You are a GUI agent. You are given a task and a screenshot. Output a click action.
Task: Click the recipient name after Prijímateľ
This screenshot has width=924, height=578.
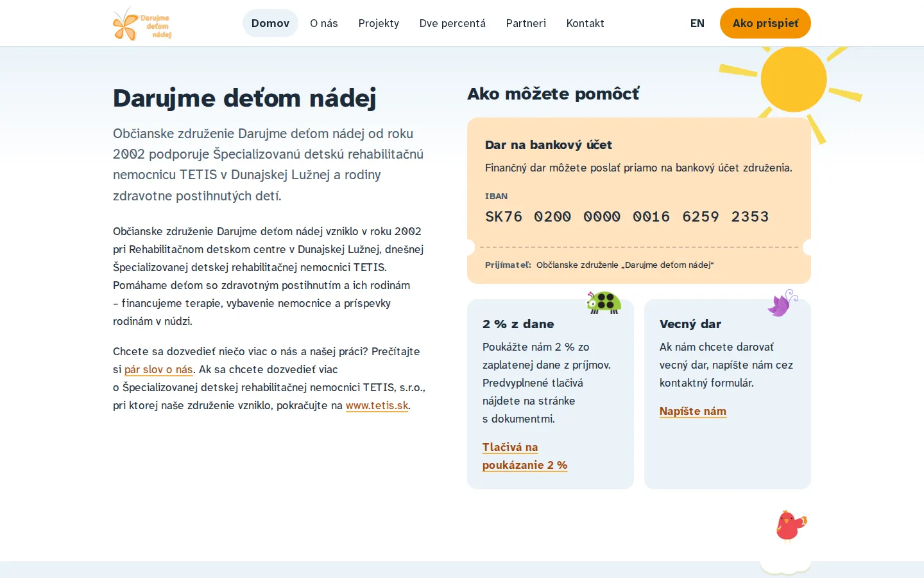625,265
